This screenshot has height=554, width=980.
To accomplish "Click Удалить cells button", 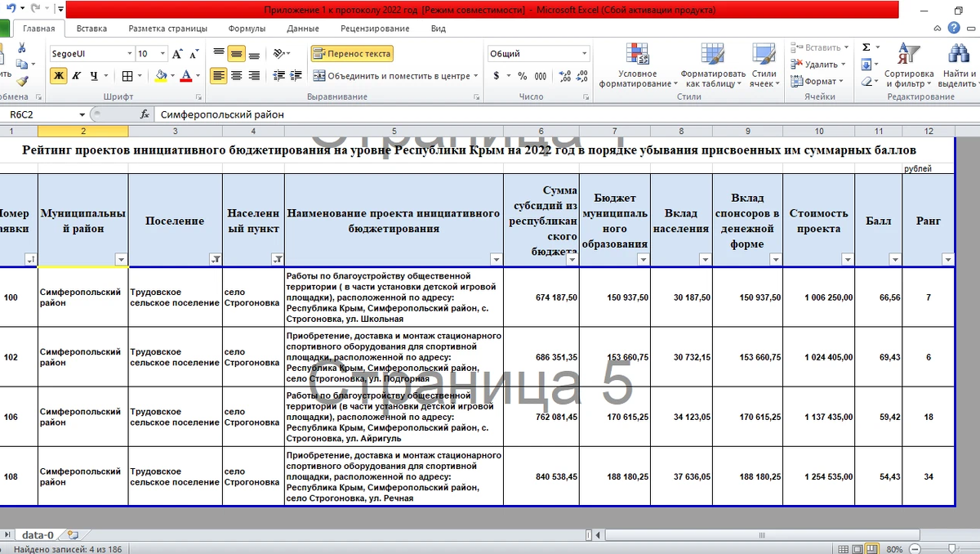I will coord(817,65).
